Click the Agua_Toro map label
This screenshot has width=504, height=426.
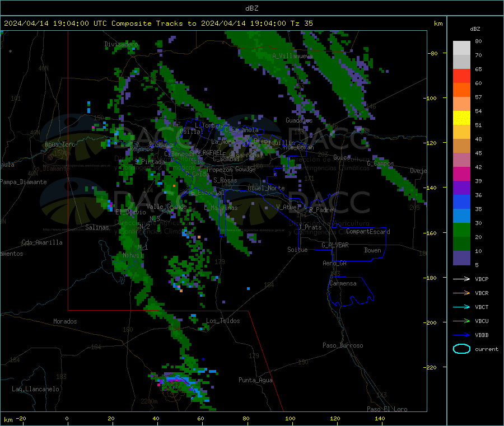point(60,144)
